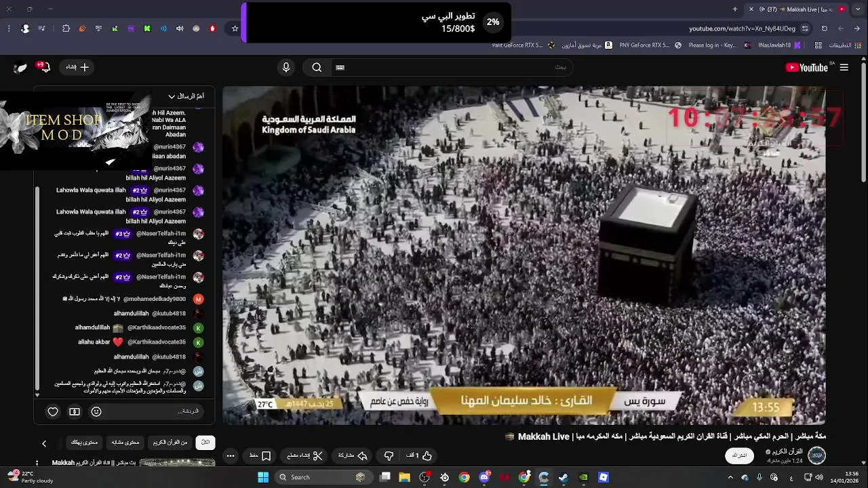Viewport: 868px width, 488px height.
Task: Click the red stop-hand extension icon
Action: 212,28
